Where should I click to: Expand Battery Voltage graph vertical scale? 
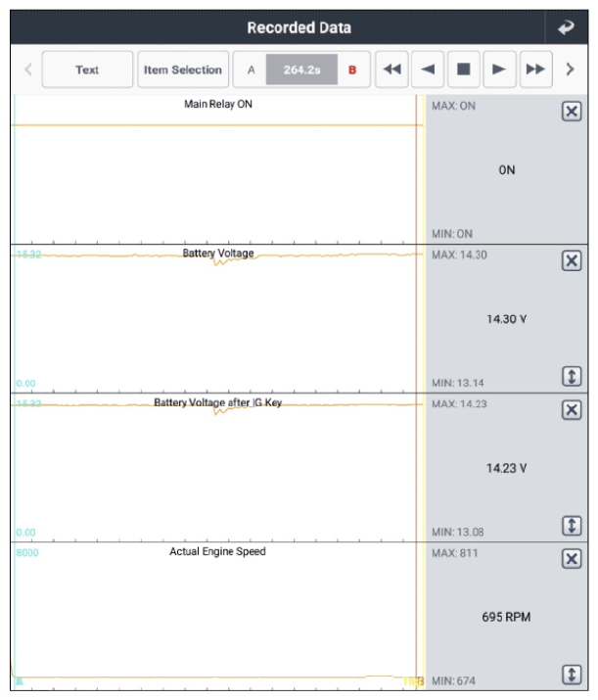click(572, 376)
